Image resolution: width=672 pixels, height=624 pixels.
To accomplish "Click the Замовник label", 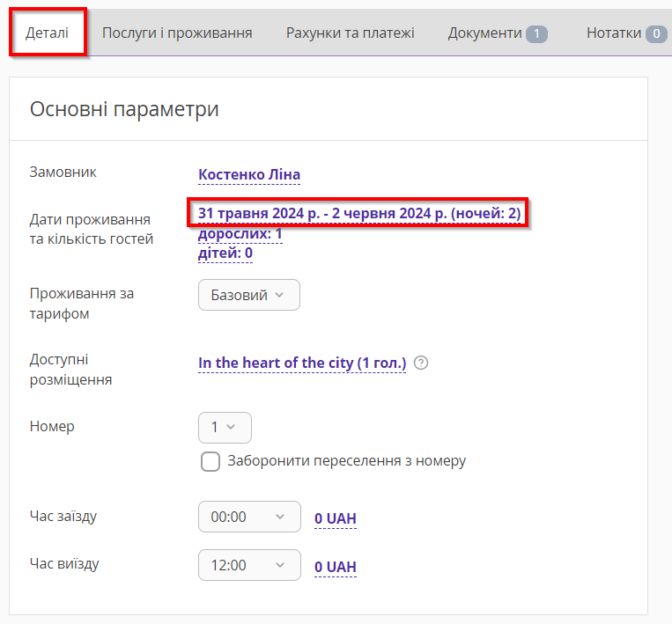I will click(x=63, y=173).
